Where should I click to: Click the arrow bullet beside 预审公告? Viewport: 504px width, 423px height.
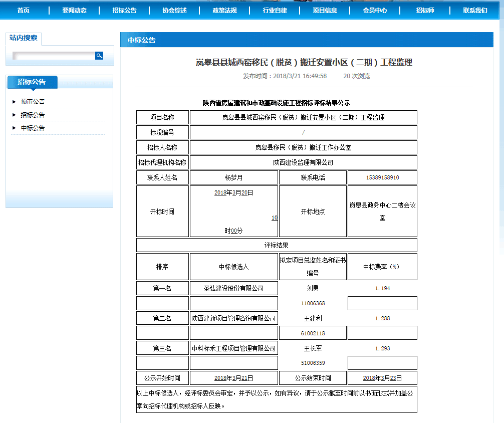pyautogui.click(x=14, y=102)
